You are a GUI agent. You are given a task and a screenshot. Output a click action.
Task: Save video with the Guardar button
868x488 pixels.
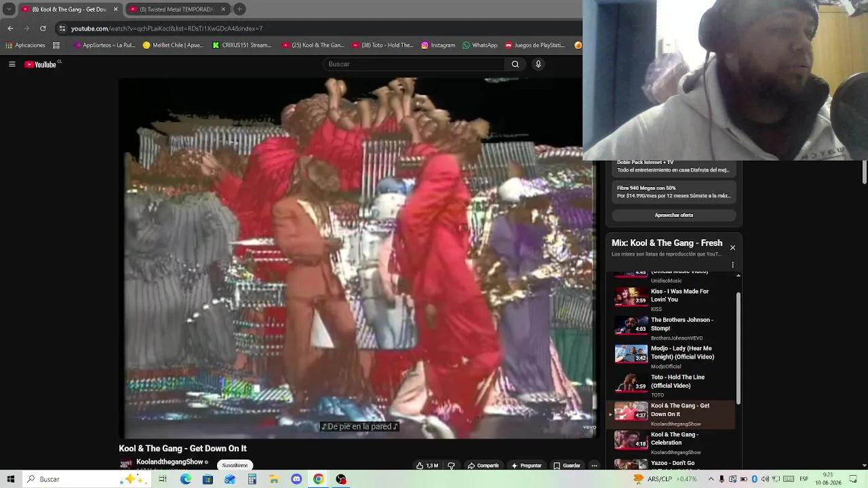[567, 466]
